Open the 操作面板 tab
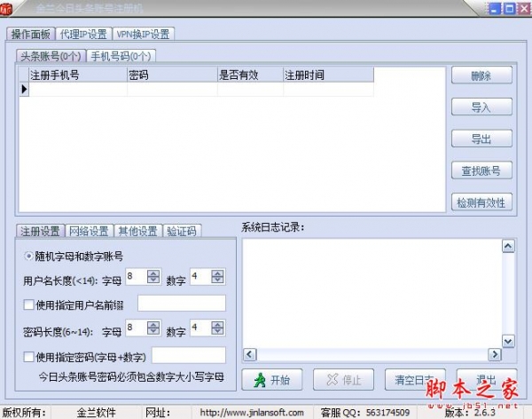The width and height of the screenshot is (532, 419). (30, 34)
